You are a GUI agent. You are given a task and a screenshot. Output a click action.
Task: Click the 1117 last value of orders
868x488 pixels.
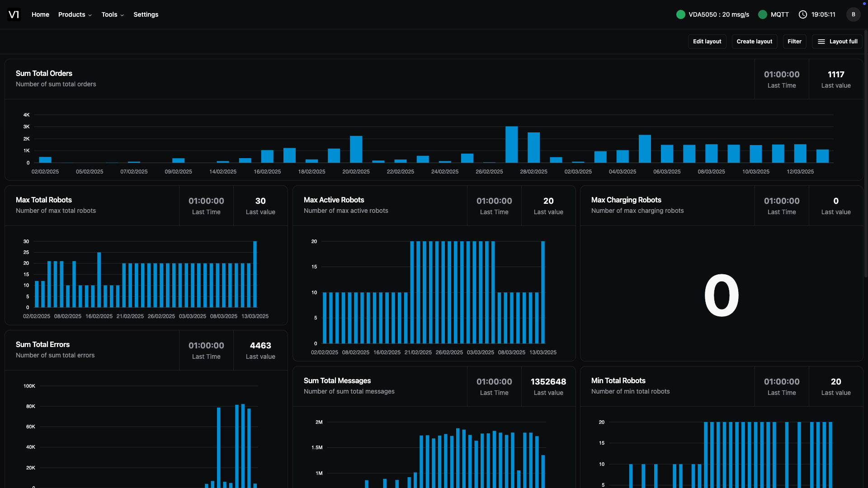pos(836,75)
